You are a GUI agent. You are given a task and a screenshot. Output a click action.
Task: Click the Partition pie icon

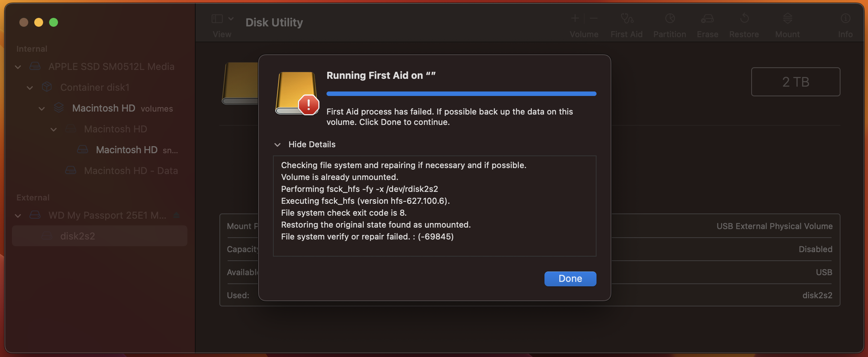(x=670, y=19)
